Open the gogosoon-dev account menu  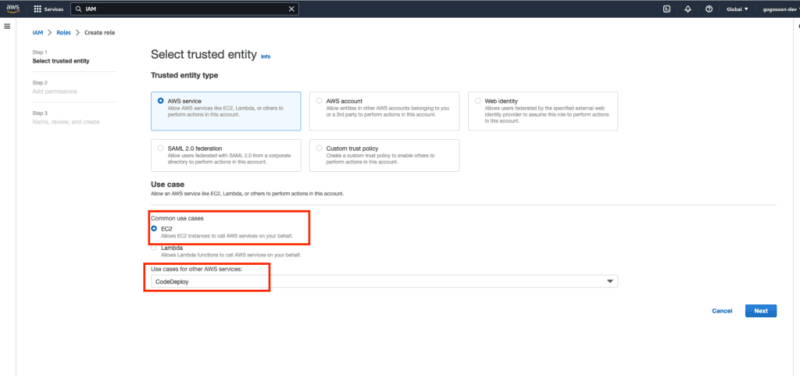click(781, 9)
